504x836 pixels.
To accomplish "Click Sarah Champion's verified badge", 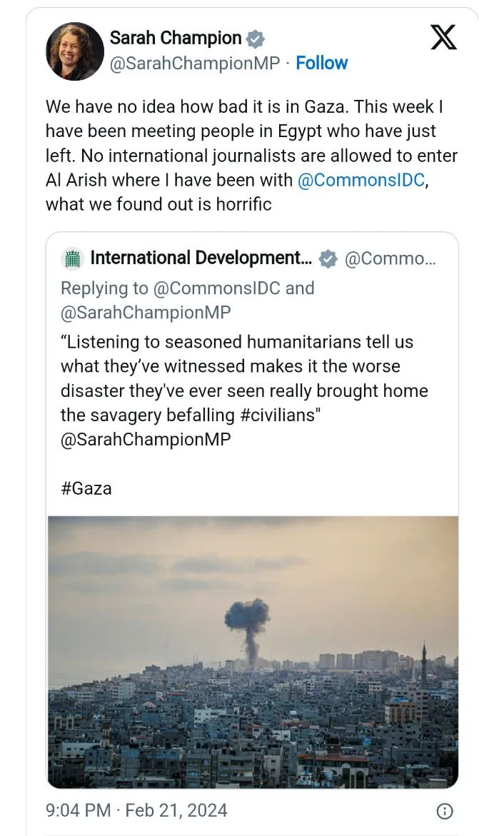I will click(x=256, y=39).
